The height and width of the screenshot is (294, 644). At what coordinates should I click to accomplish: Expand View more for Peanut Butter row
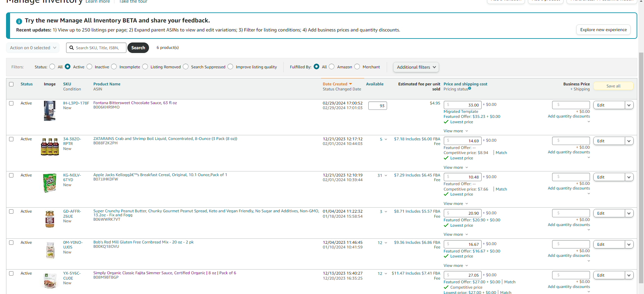tap(455, 234)
